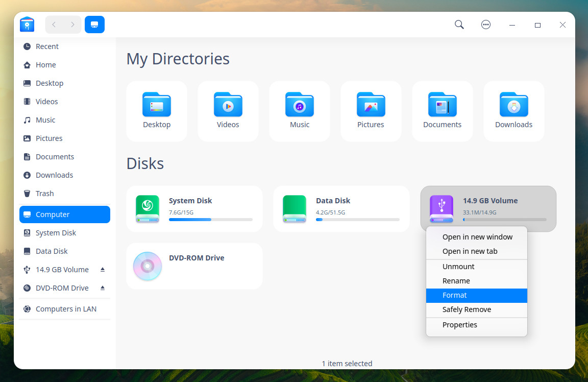Viewport: 588px width, 382px height.
Task: Click the Data Disk usage bar
Action: [x=358, y=220]
